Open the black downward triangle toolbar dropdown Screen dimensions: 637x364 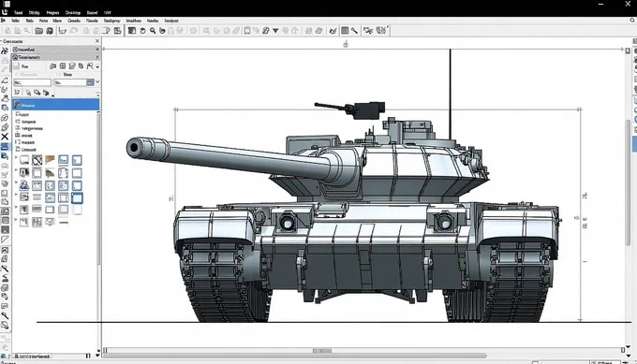coord(275,31)
